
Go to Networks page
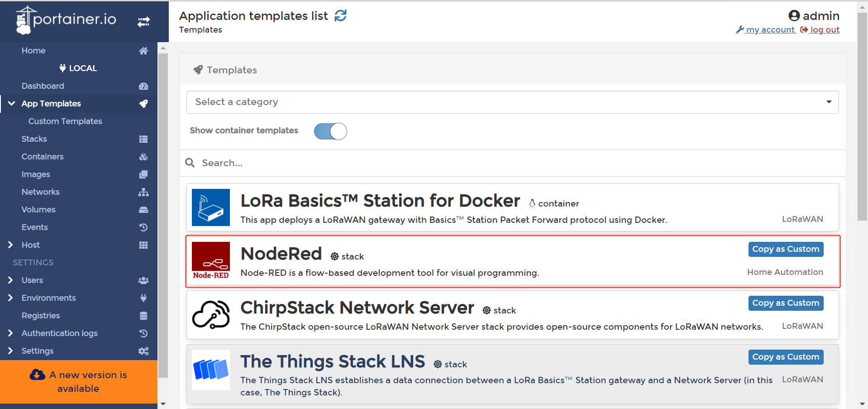click(40, 192)
